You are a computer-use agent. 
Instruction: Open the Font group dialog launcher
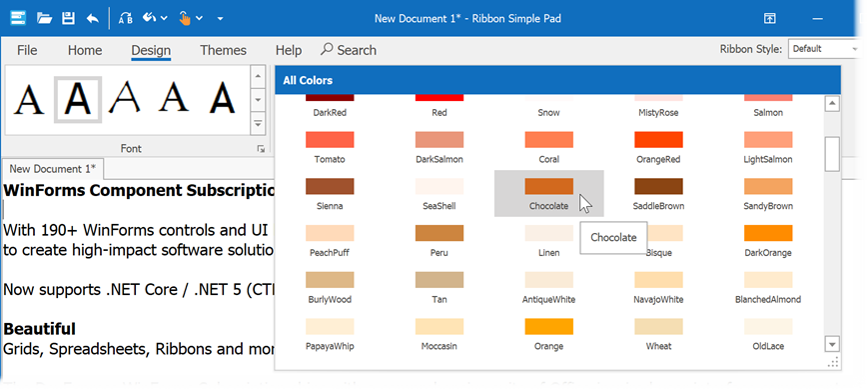click(x=260, y=148)
